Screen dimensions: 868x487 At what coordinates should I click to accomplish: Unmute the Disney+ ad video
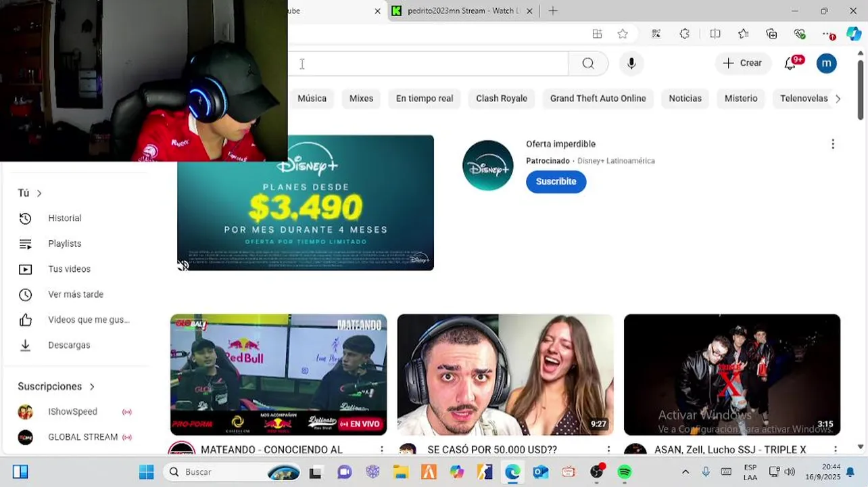[183, 264]
